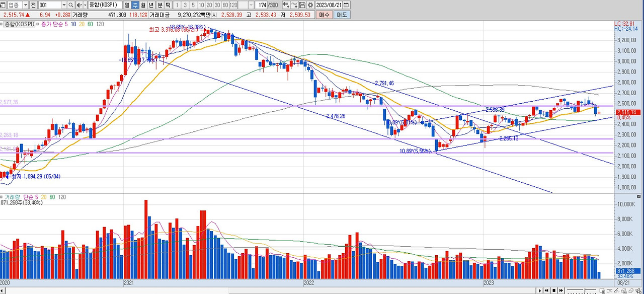644x294 pixels.
Task: Click the 120 moving average legend value
Action: pos(100,24)
